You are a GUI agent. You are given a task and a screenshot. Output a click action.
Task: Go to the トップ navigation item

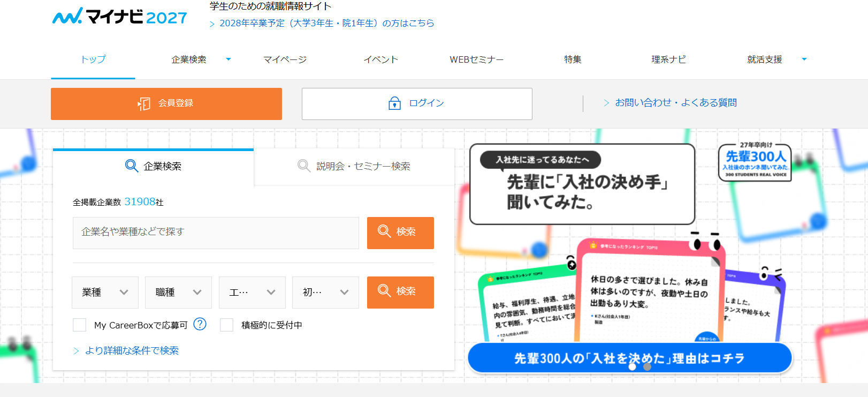[93, 59]
